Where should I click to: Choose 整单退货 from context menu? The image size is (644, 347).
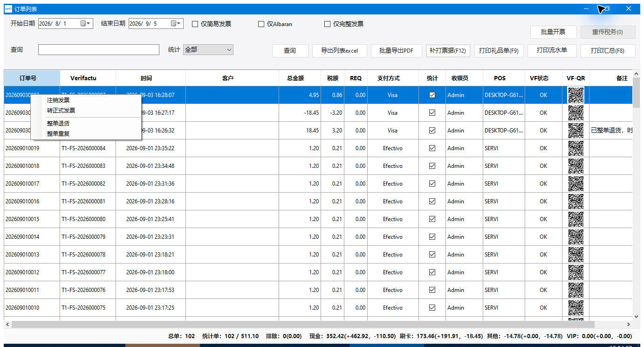pyautogui.click(x=86, y=124)
